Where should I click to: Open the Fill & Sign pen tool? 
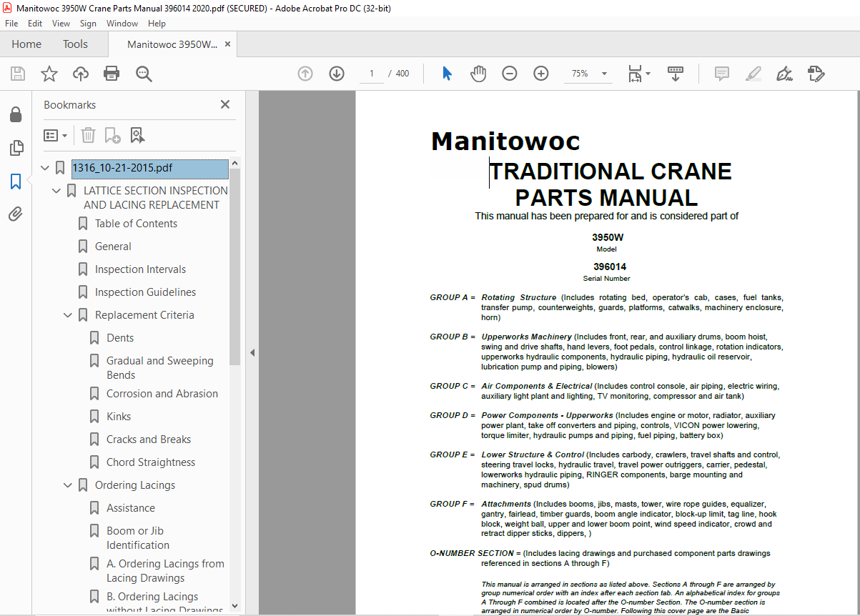point(784,74)
